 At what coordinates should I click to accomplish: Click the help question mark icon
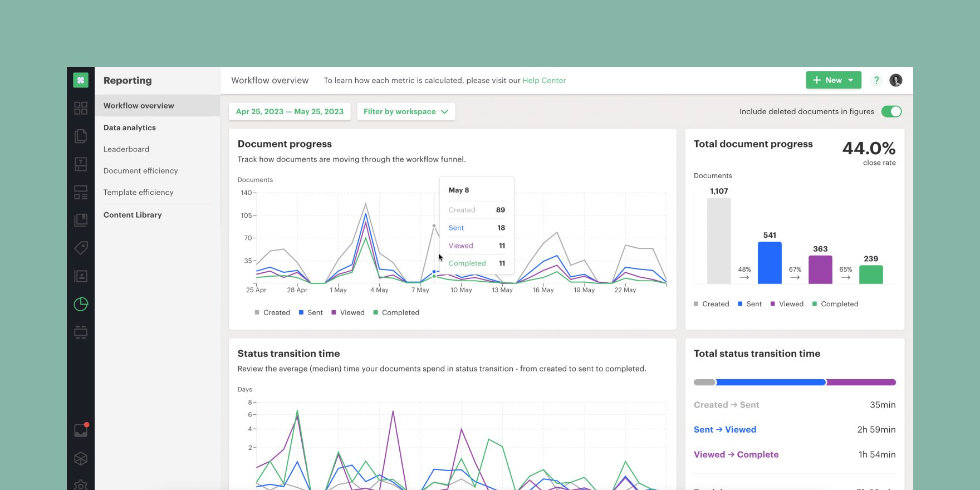click(876, 80)
